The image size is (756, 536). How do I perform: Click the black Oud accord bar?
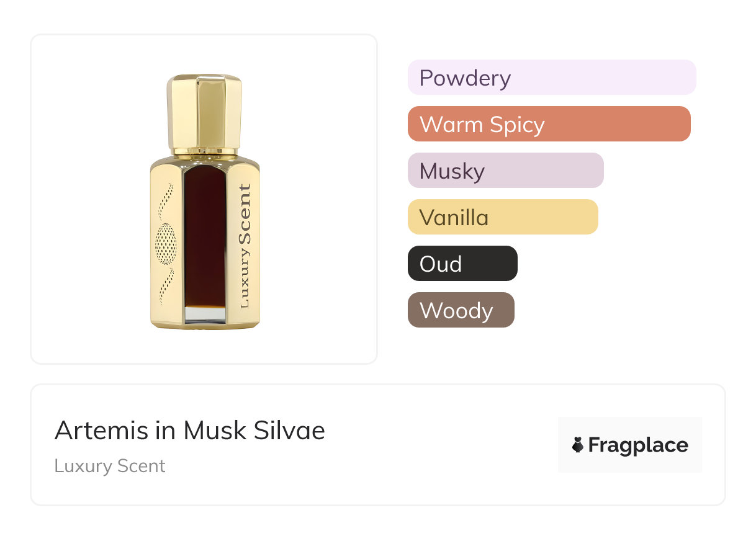coord(462,264)
